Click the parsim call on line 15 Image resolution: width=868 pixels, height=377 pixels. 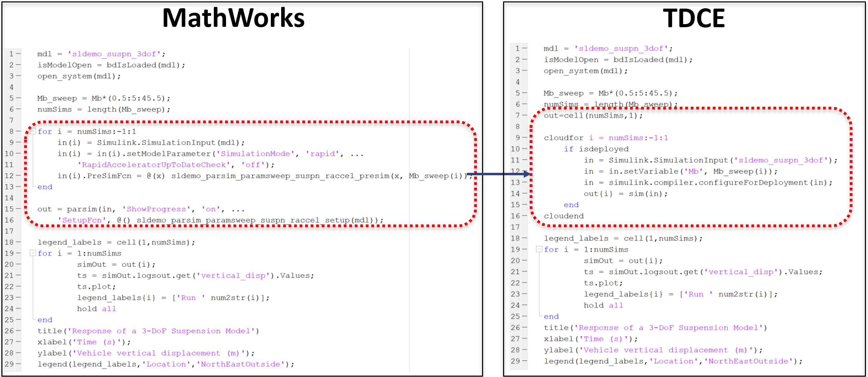(x=82, y=209)
